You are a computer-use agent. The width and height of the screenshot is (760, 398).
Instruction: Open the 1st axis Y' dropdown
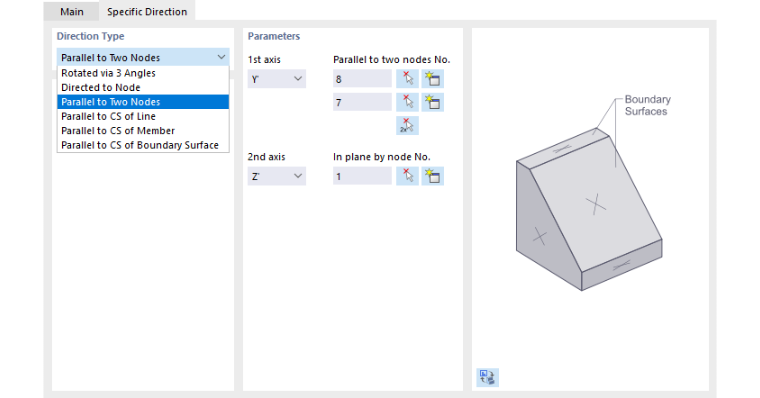click(277, 79)
